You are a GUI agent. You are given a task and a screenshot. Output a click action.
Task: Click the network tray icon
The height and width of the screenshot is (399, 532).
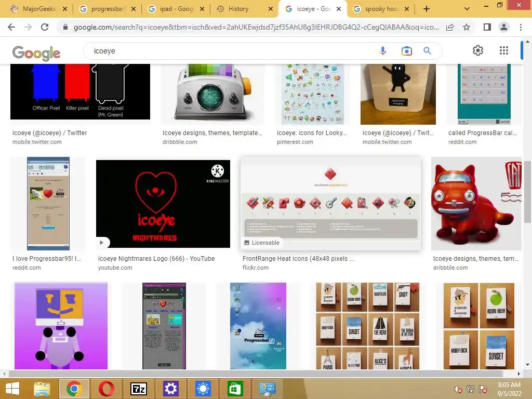click(471, 389)
